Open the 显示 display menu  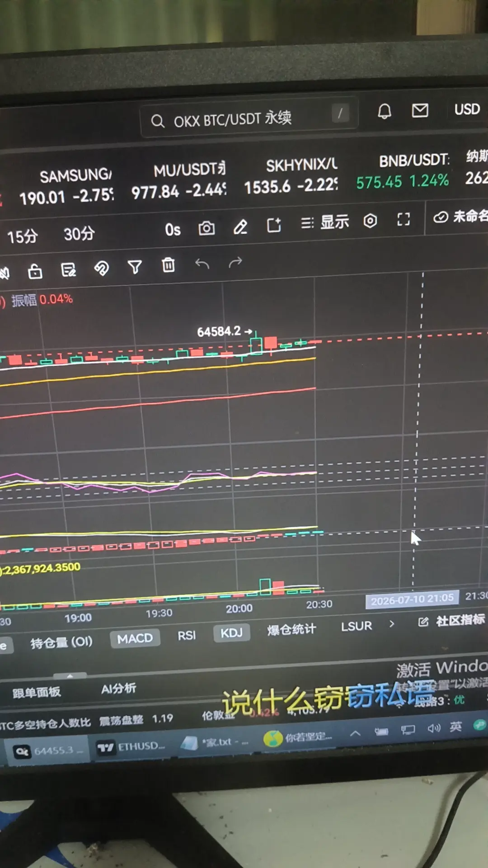pos(325,222)
